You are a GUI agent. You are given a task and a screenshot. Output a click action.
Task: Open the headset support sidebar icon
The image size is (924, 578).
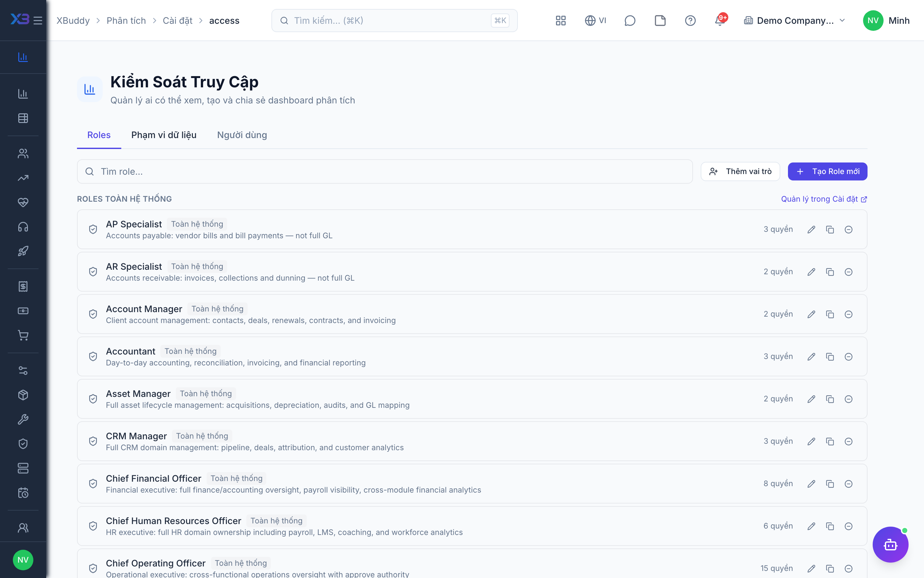point(23,227)
